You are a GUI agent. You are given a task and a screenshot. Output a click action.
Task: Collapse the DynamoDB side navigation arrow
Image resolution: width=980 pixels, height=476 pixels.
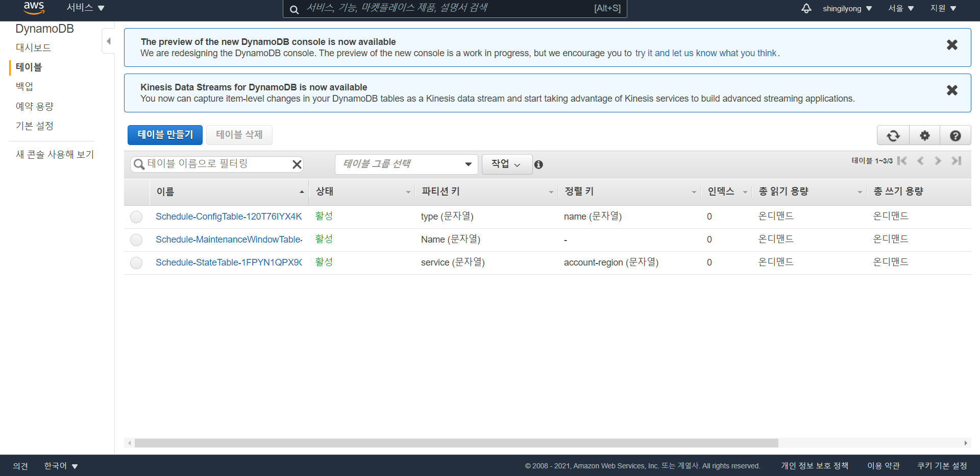(x=108, y=41)
